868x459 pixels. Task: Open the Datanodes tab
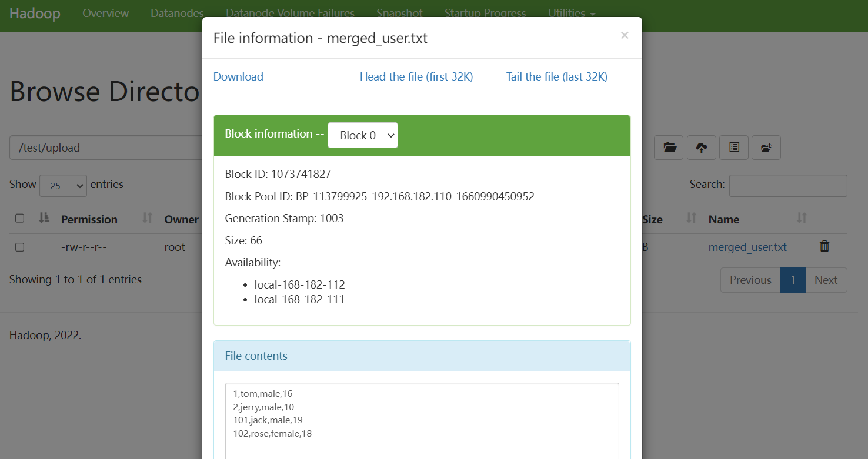point(177,13)
